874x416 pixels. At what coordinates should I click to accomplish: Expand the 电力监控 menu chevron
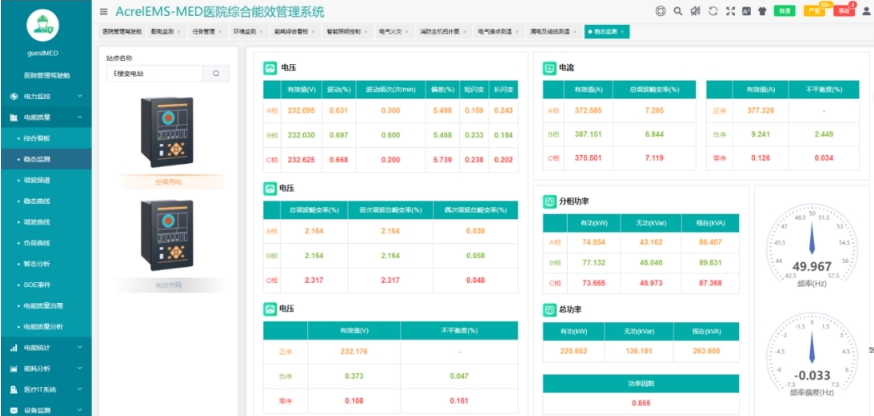pos(80,96)
